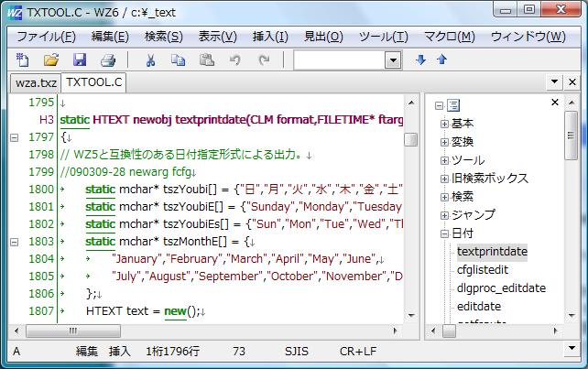The width and height of the screenshot is (588, 369).
Task: Expand the 基本 tree node
Action: click(x=443, y=123)
